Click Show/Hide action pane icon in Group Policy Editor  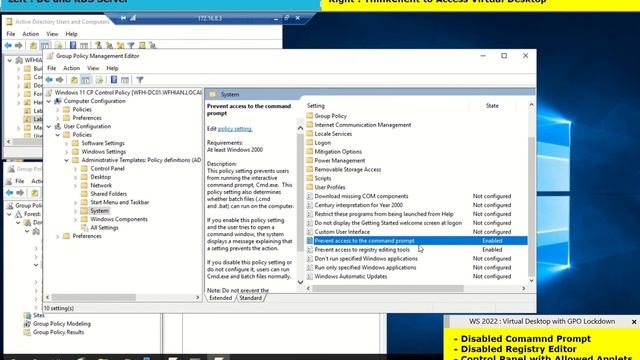(x=125, y=80)
